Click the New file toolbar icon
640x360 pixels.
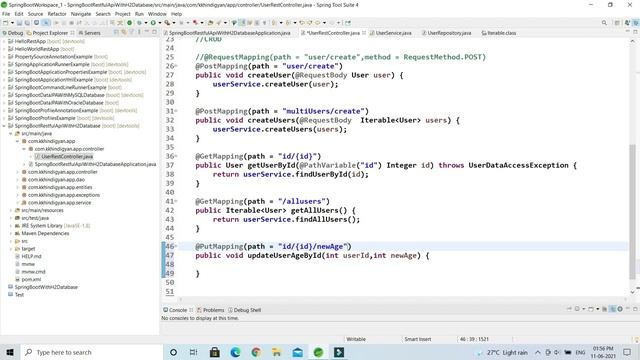click(x=6, y=23)
